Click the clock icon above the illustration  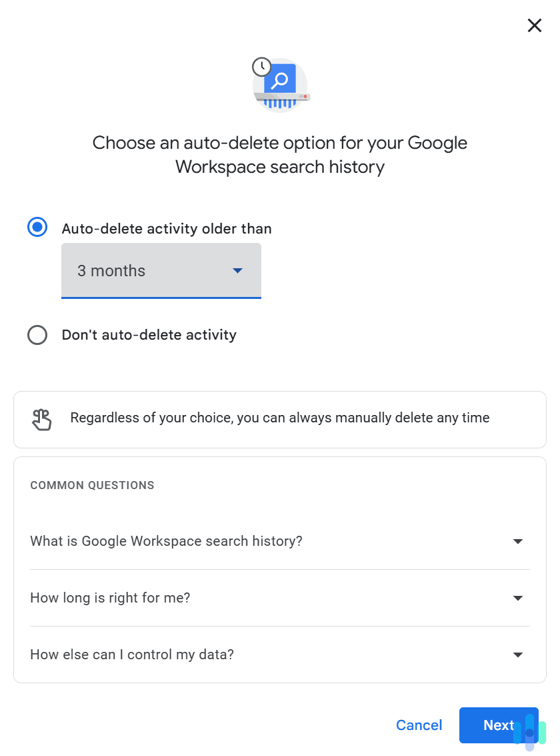tap(261, 66)
